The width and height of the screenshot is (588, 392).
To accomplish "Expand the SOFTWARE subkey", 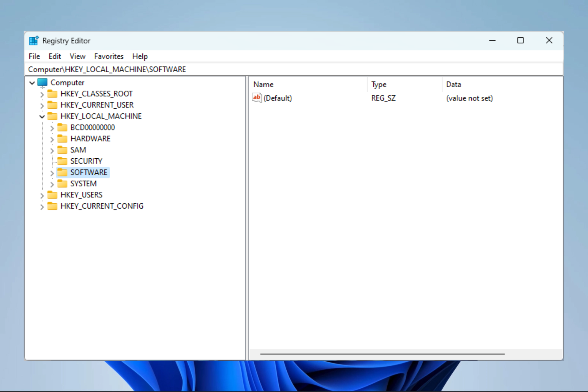I will tap(52, 173).
